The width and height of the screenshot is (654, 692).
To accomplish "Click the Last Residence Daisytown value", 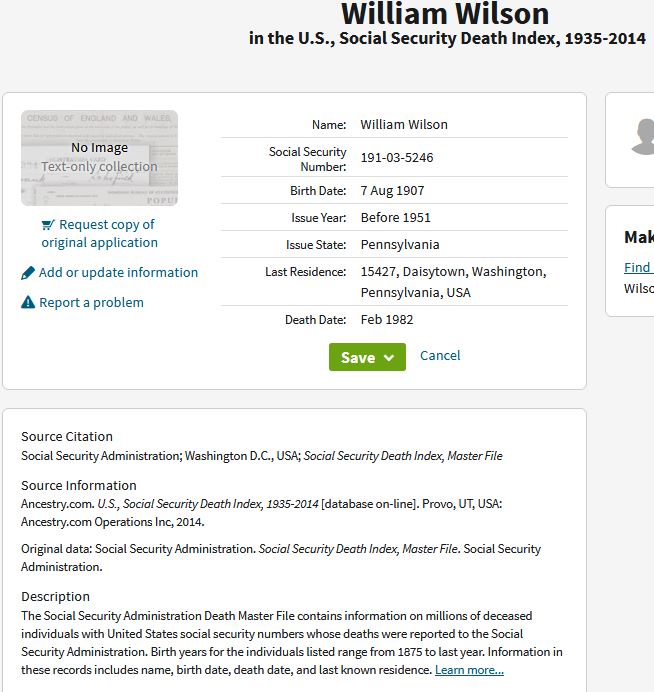I will point(453,282).
